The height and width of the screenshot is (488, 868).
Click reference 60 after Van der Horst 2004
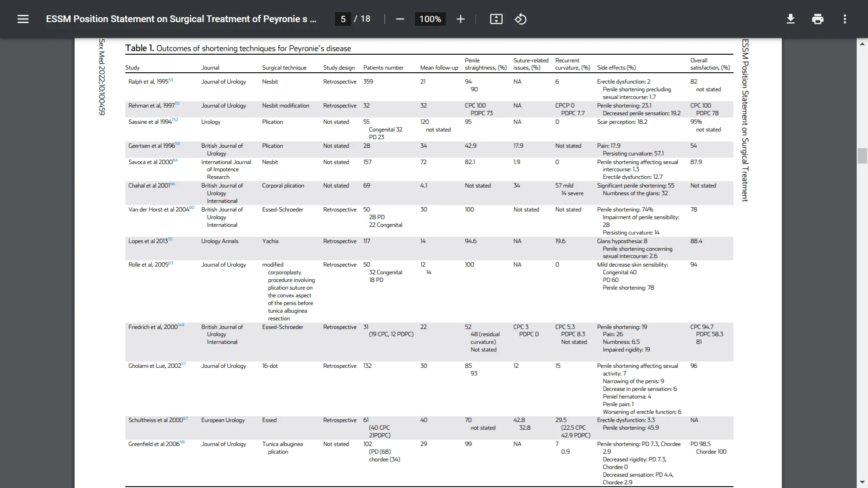pos(192,207)
